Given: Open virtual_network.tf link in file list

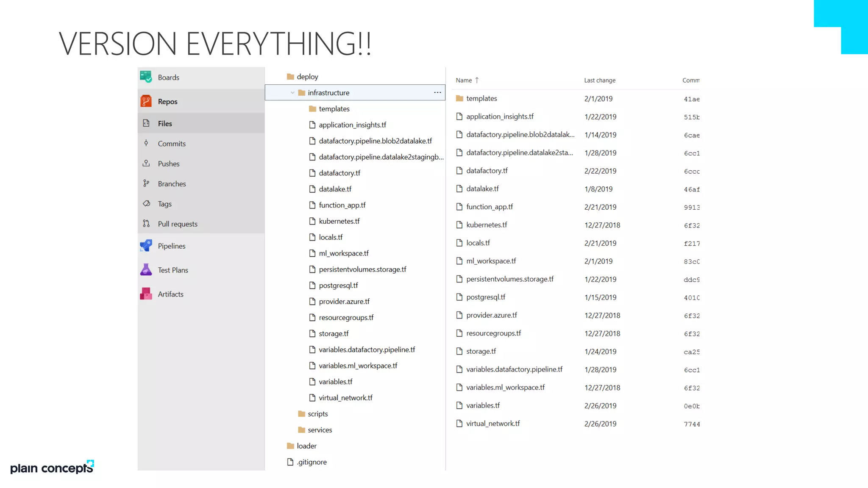Looking at the screenshot, I should (x=493, y=424).
